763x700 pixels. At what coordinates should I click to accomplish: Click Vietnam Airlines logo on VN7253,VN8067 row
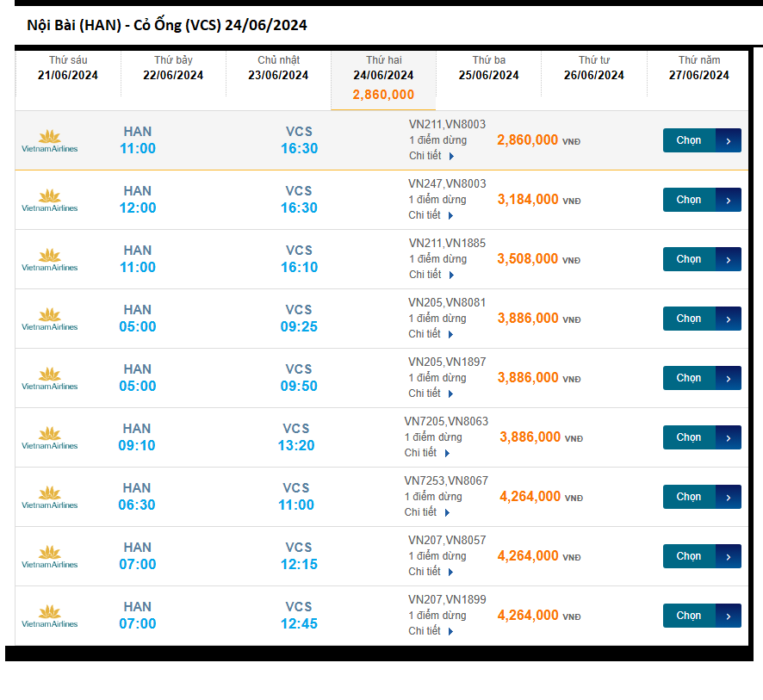click(x=49, y=498)
